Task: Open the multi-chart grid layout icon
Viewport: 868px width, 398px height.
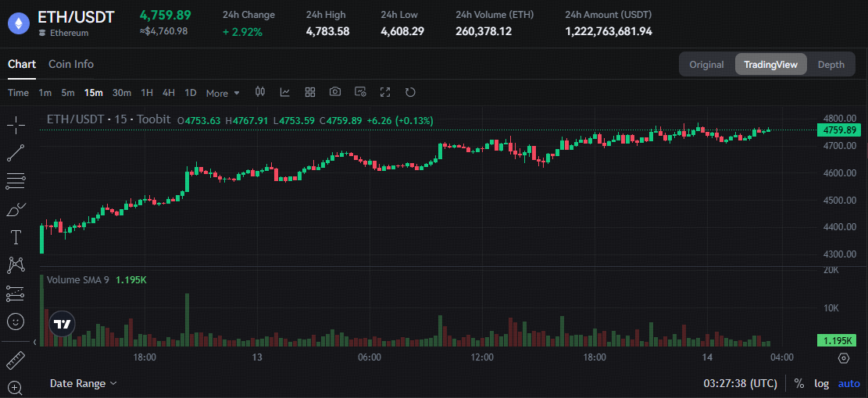Action: click(310, 92)
